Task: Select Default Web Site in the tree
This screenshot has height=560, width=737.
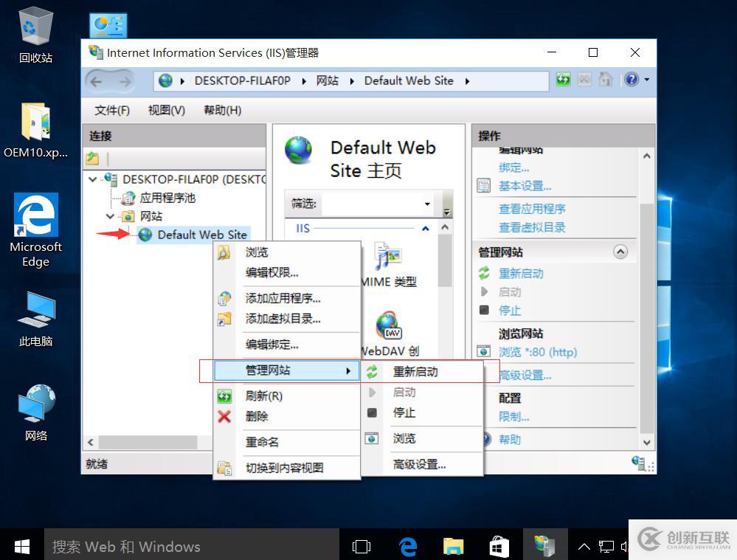Action: 202,235
